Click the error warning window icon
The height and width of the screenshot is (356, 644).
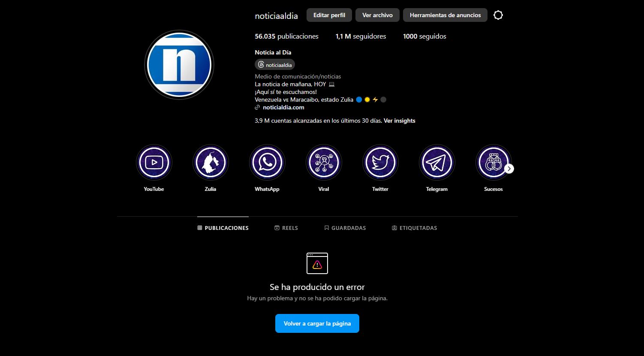coord(317,263)
